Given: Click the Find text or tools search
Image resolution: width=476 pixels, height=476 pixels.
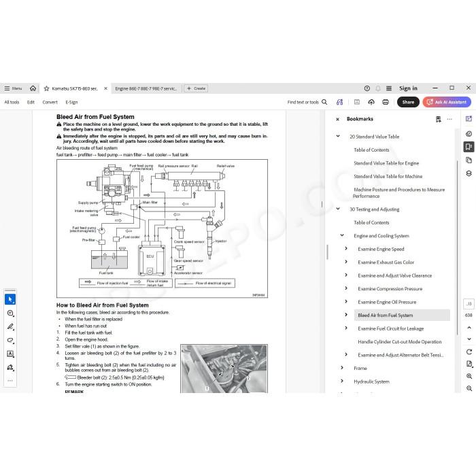Looking at the screenshot, I should 307,102.
